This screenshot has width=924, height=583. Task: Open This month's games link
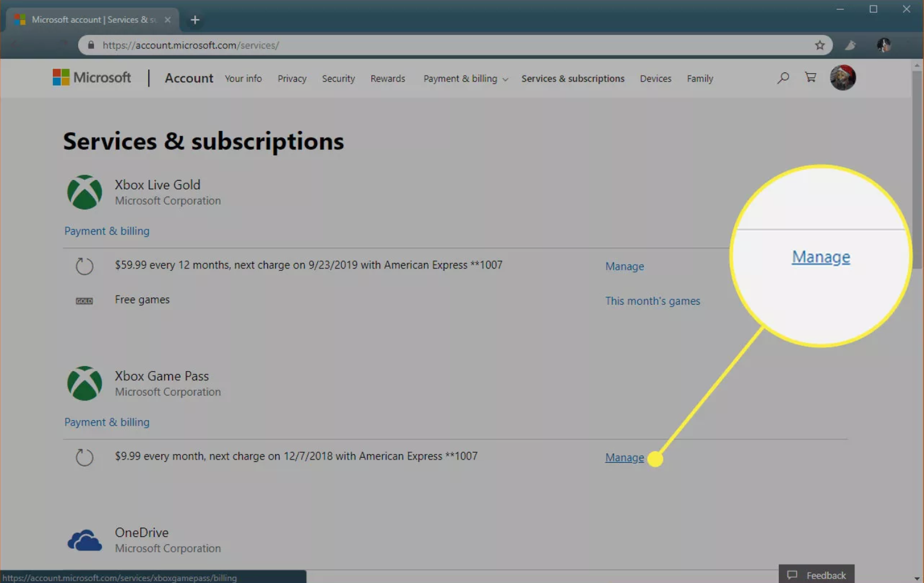[652, 301]
